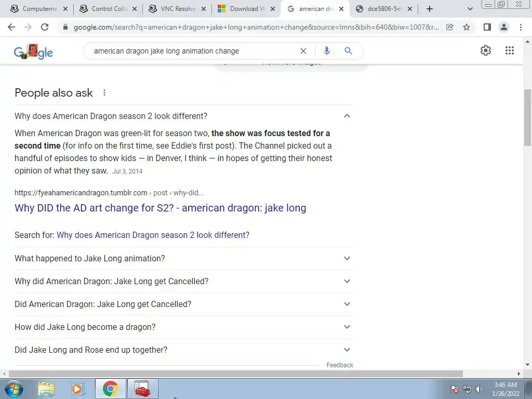Open the Google apps grid

click(509, 50)
